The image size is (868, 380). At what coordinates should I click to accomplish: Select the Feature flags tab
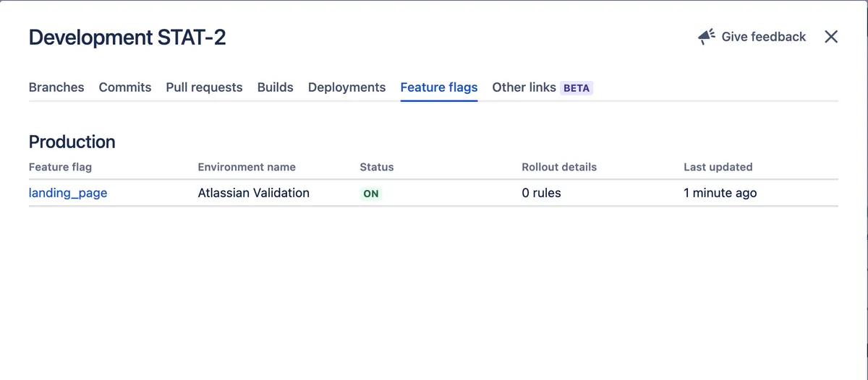(x=439, y=87)
